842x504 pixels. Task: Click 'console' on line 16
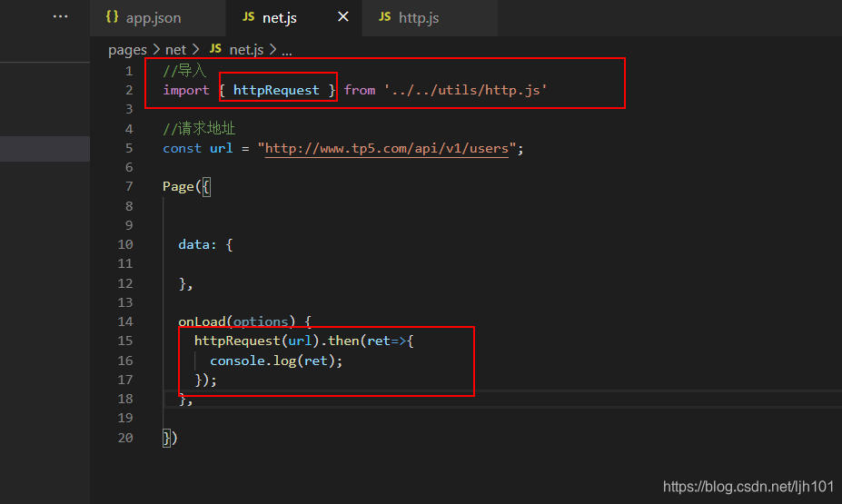[x=237, y=361]
